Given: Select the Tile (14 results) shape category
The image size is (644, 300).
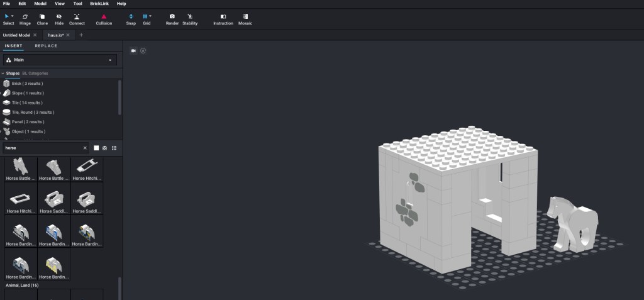Looking at the screenshot, I should click(26, 103).
